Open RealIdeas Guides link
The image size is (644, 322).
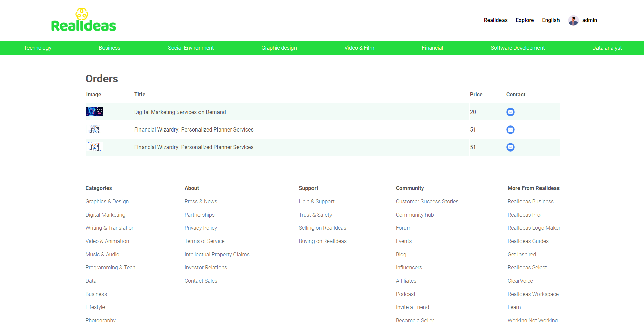[528, 241]
